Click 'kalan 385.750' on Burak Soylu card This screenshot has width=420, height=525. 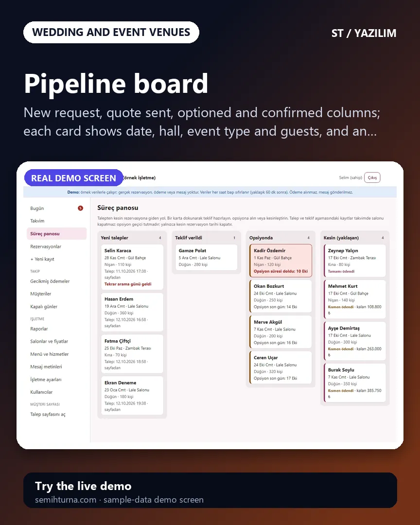(369, 391)
